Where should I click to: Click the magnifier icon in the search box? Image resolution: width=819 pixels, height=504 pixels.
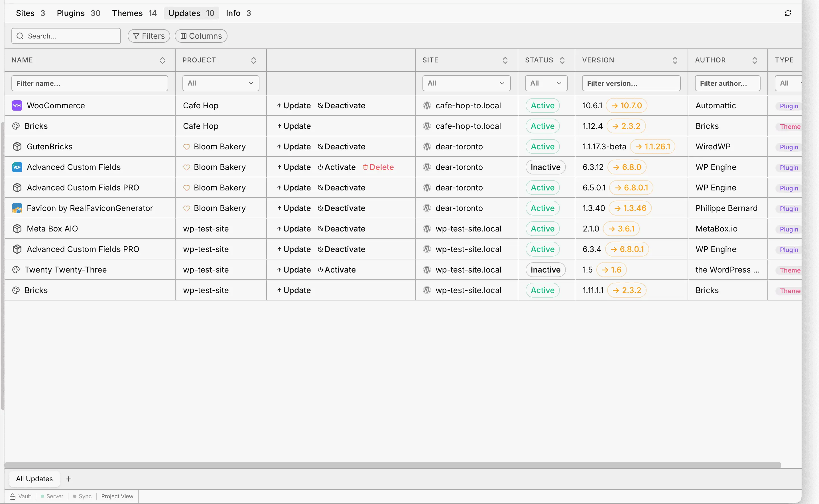point(20,36)
